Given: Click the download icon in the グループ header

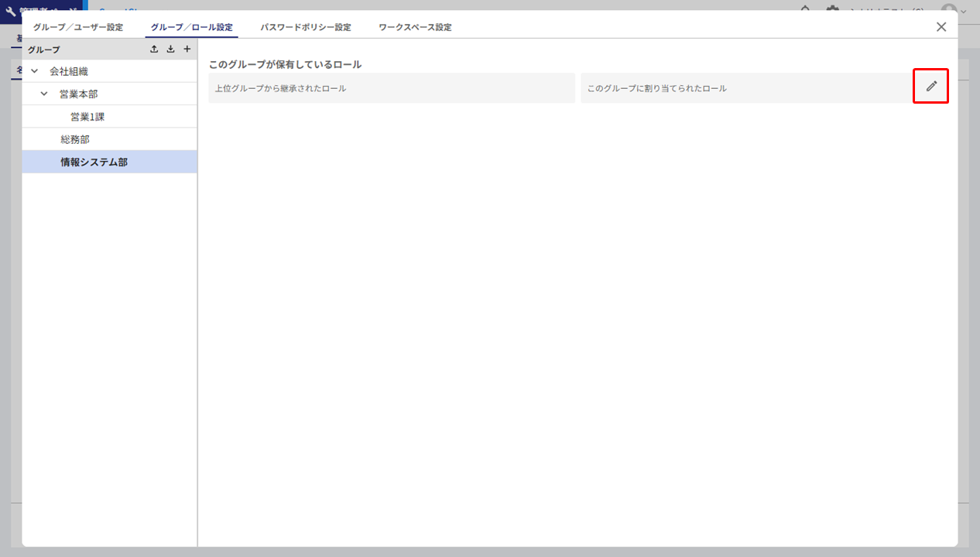Looking at the screenshot, I should coord(170,50).
